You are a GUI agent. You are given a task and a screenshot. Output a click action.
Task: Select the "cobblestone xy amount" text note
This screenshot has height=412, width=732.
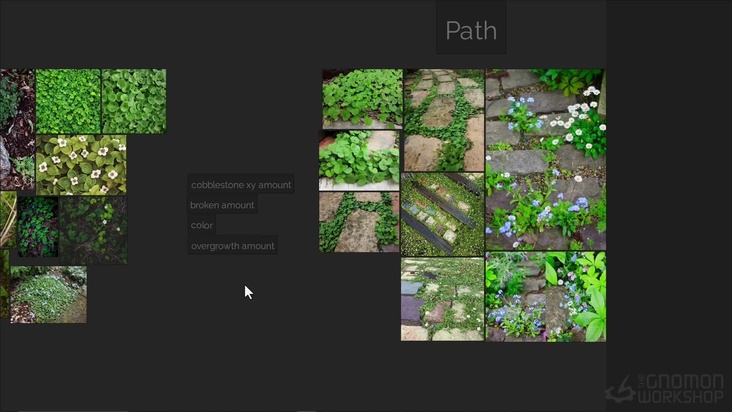[x=241, y=185]
